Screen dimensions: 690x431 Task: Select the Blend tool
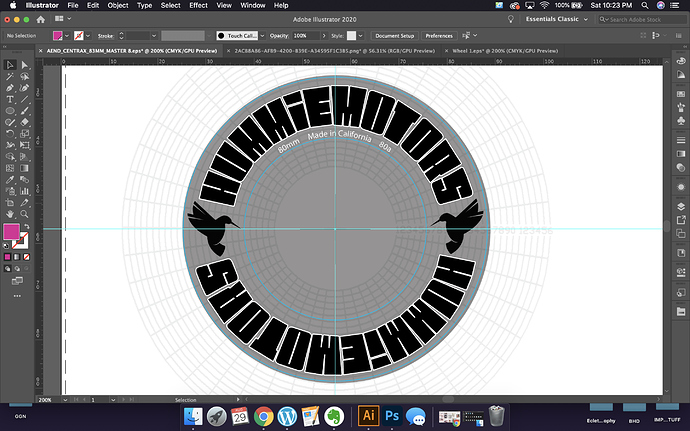(x=25, y=180)
